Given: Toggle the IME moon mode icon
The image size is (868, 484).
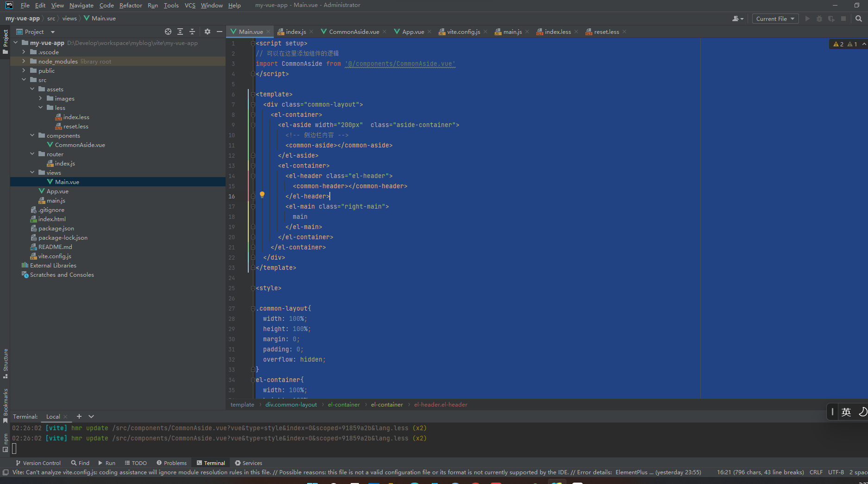Looking at the screenshot, I should 862,412.
